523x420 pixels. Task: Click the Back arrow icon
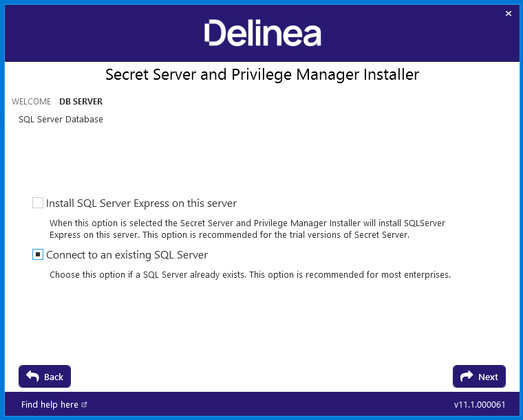click(33, 377)
